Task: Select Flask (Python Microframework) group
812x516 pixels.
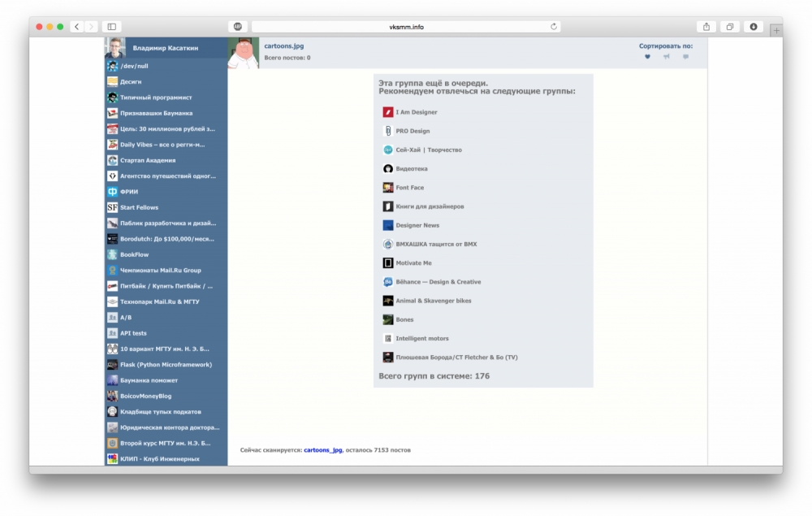Action: coord(166,364)
